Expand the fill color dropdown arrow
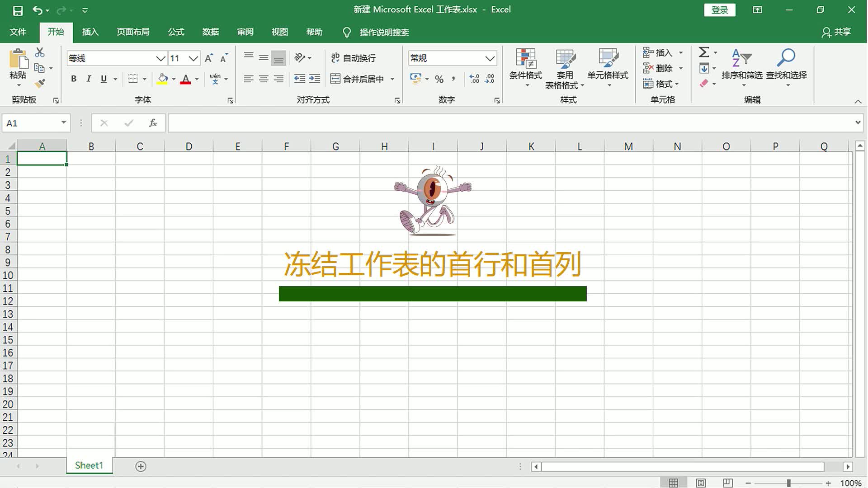The image size is (868, 488). click(173, 79)
